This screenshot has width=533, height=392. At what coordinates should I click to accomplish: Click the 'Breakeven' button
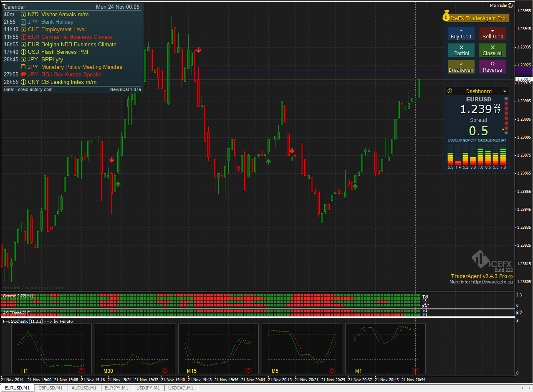pyautogui.click(x=461, y=67)
